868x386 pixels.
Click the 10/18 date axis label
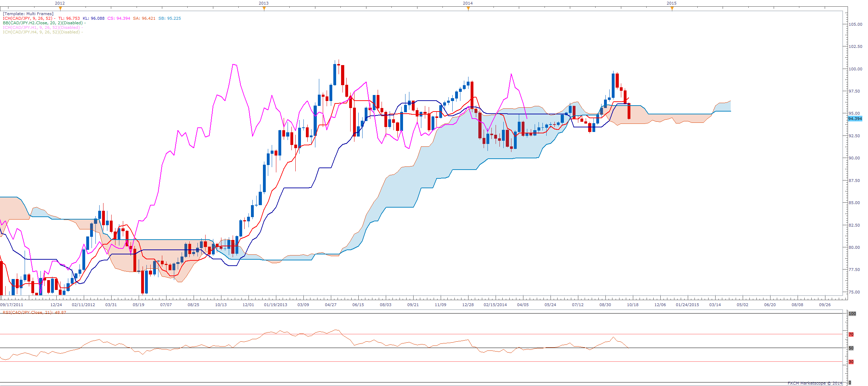(x=633, y=305)
